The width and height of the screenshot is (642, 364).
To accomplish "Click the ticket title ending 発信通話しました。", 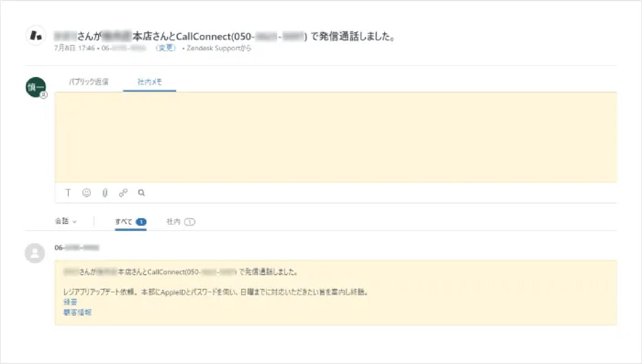I will (x=224, y=36).
